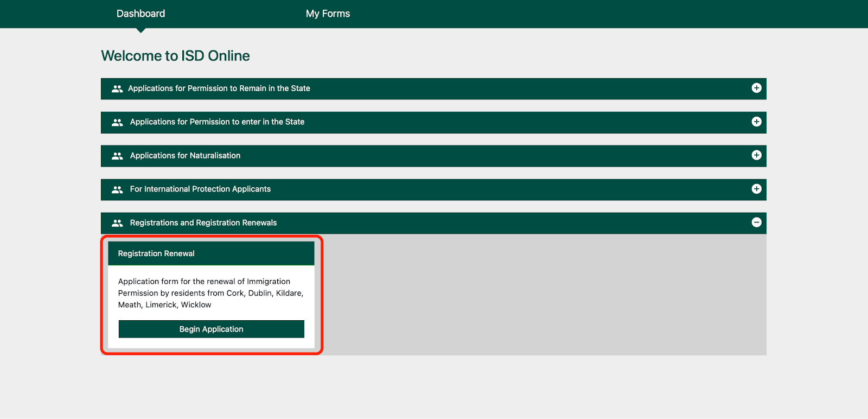
Task: Expand International Protection Applicants plus icon
Action: coord(756,189)
